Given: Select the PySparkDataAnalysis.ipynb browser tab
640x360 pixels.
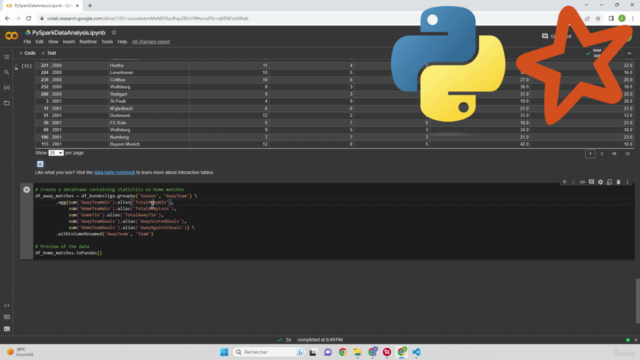Looking at the screenshot, I should tap(43, 6).
